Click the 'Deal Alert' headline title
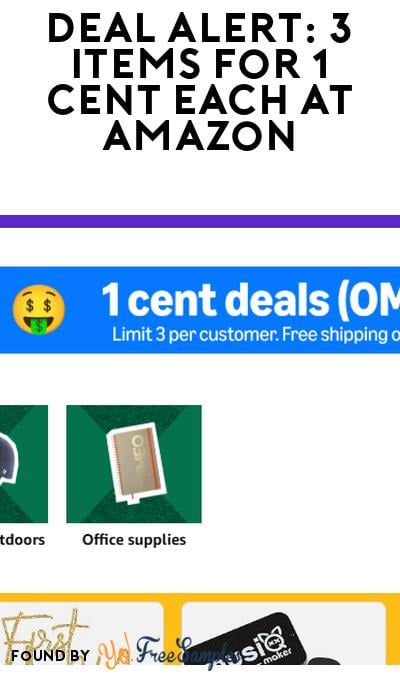The image size is (400, 675). 200,81
